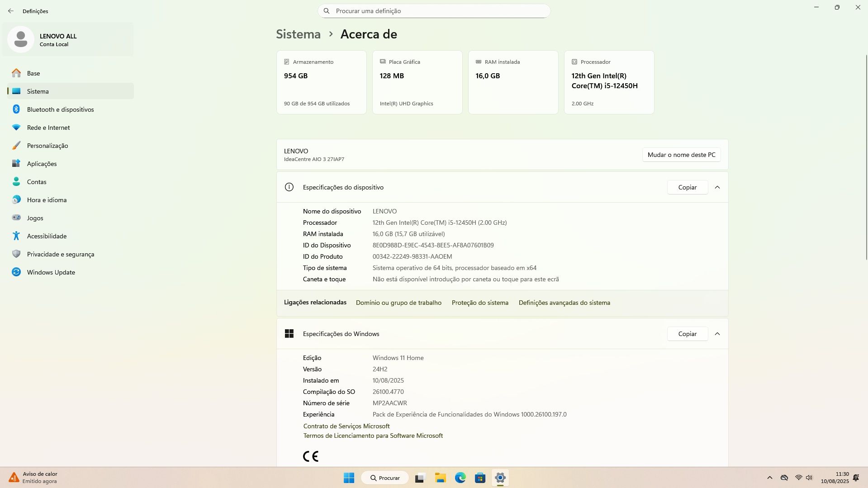The height and width of the screenshot is (488, 868).
Task: Go to Personalização settings
Action: (x=71, y=146)
